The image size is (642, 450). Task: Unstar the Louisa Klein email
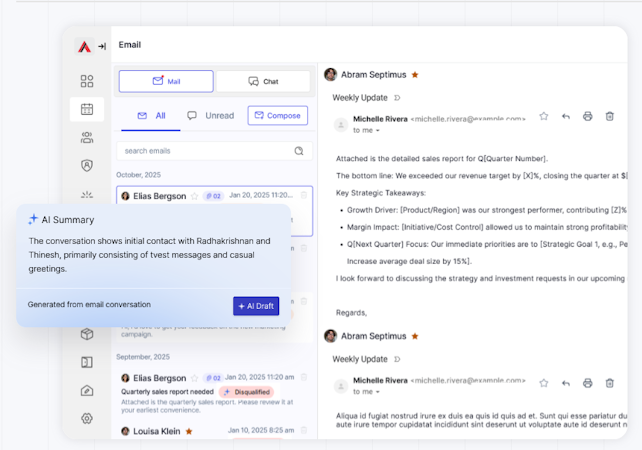coord(189,431)
